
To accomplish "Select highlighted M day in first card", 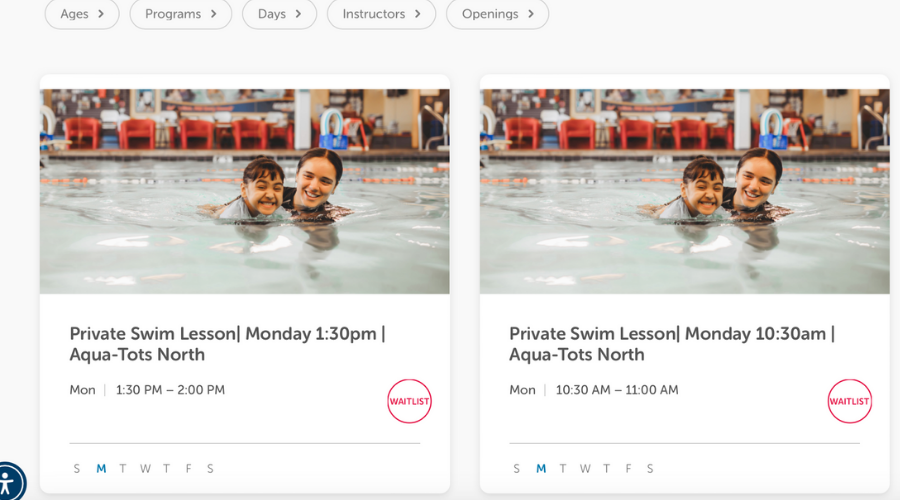I will pyautogui.click(x=101, y=468).
